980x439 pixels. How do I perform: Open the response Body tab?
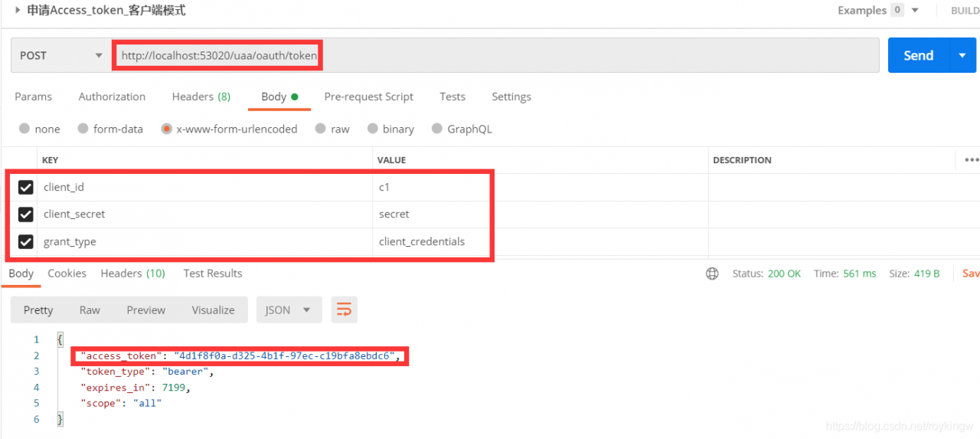(21, 274)
